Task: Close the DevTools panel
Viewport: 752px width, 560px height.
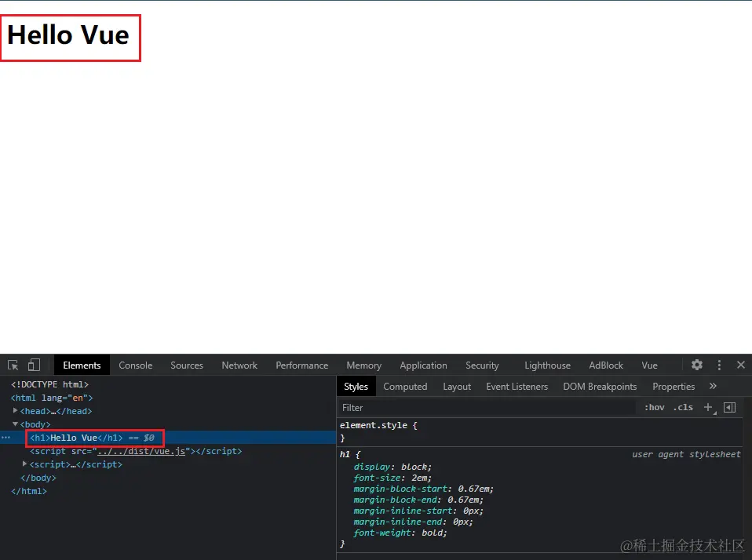Action: [741, 365]
